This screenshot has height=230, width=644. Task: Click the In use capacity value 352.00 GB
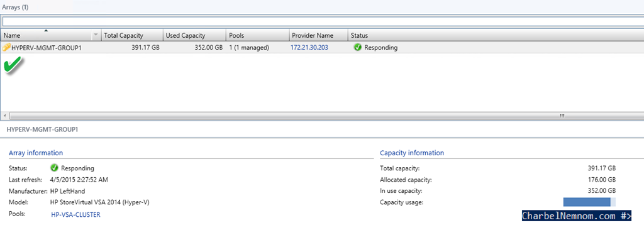[602, 191]
